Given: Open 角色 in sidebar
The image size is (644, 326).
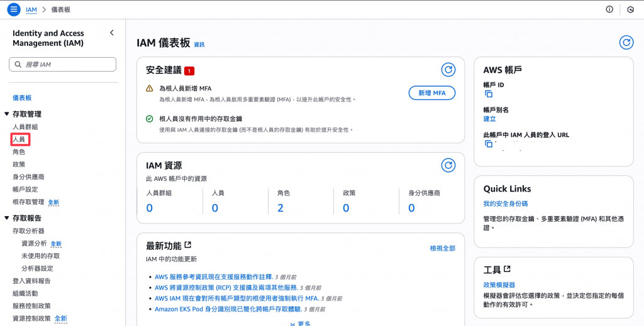Looking at the screenshot, I should [x=19, y=152].
